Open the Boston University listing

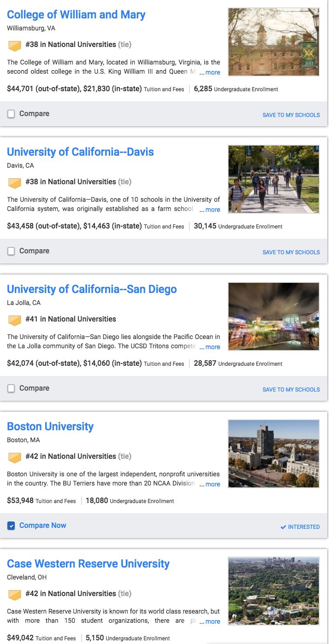click(x=50, y=427)
